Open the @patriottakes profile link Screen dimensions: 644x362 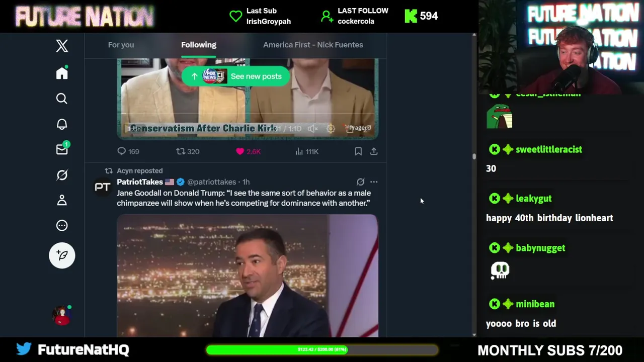pyautogui.click(x=211, y=182)
